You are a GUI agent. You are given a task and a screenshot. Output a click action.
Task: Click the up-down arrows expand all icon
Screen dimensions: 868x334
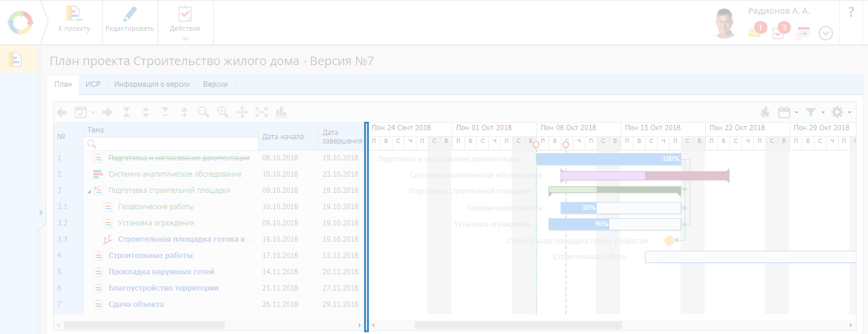pyautogui.click(x=146, y=112)
